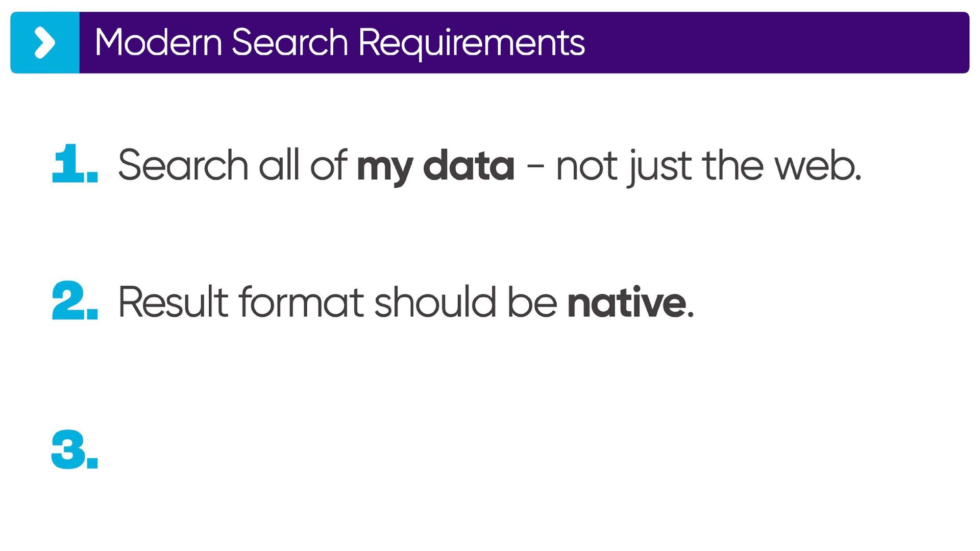This screenshot has height=551, width=980.
Task: Click the word Requirements in the header
Action: click(x=472, y=43)
